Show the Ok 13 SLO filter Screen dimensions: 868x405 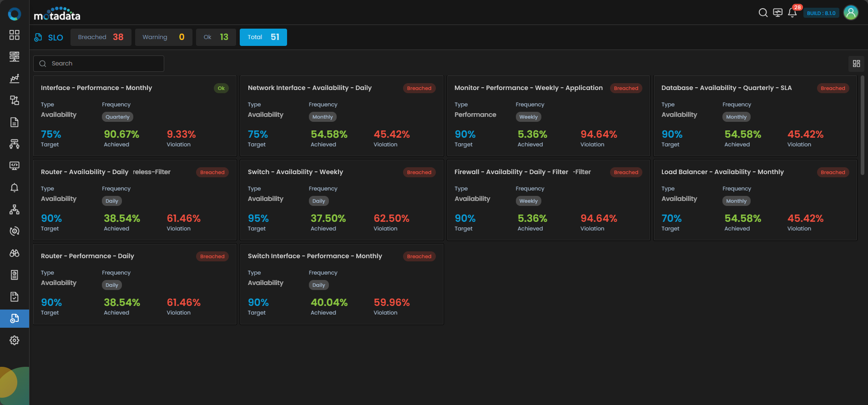click(216, 37)
